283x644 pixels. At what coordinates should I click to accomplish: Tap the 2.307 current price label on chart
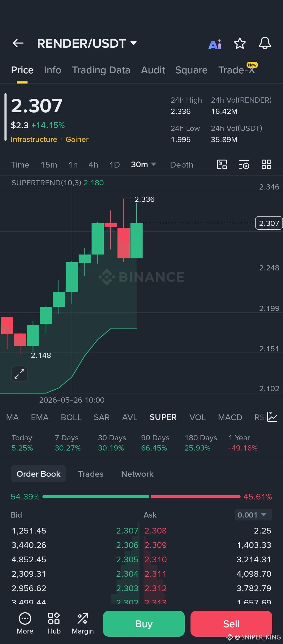269,223
